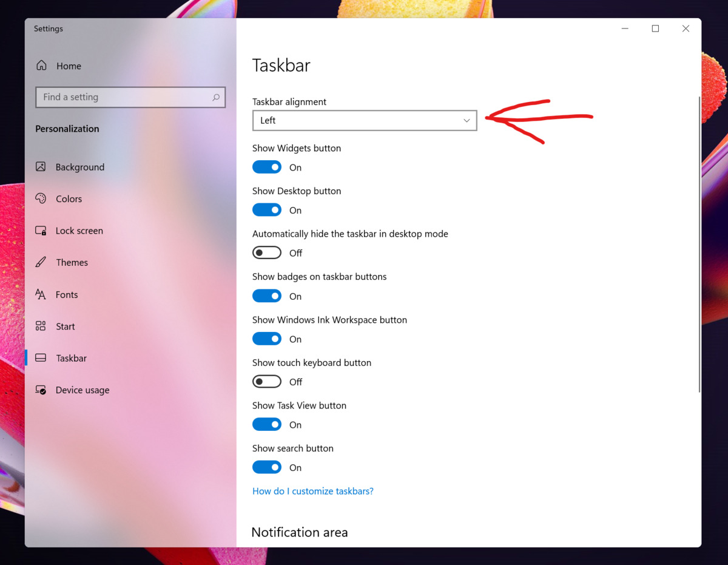The width and height of the screenshot is (728, 565).
Task: Click the Taskbar page heading
Action: point(281,66)
